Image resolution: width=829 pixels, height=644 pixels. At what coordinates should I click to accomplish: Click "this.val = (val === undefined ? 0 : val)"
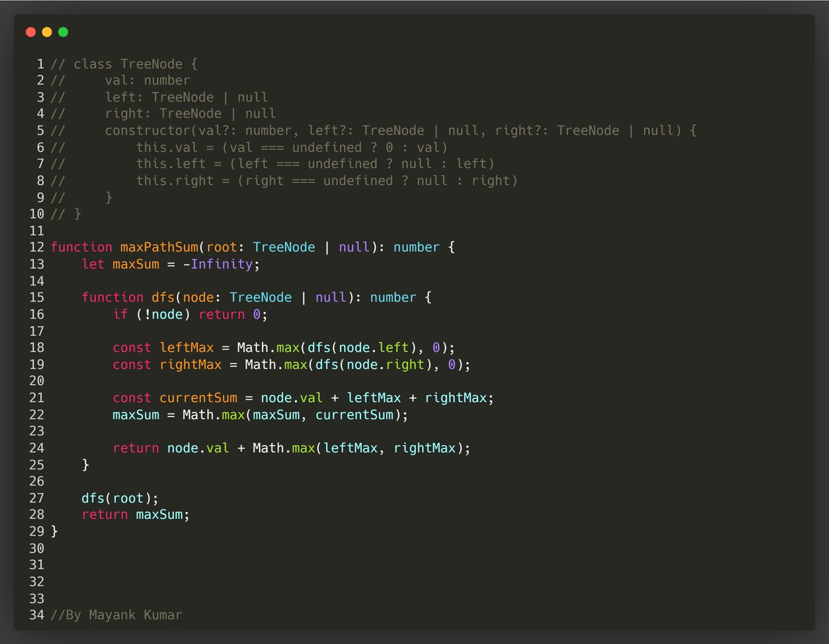[x=292, y=147]
